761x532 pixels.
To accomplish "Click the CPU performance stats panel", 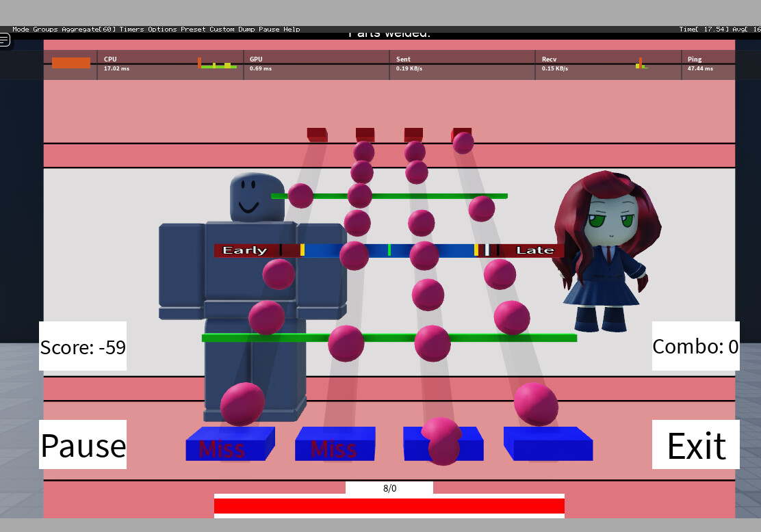I will (170, 64).
